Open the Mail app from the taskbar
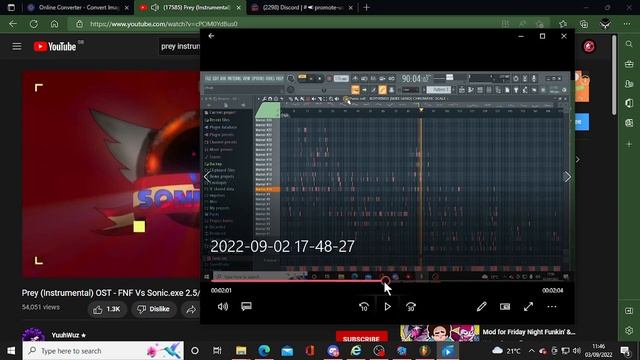Viewport: 640px width, 360px height. tap(287, 351)
